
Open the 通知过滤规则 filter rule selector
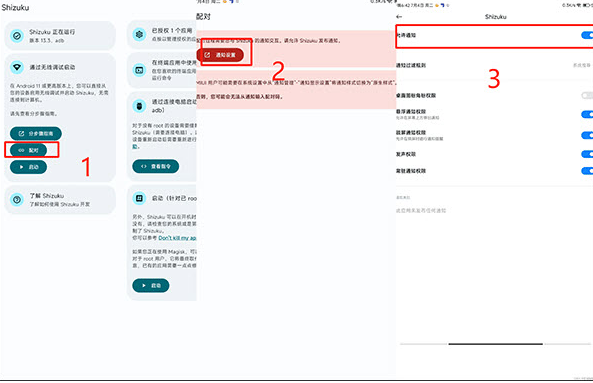pyautogui.click(x=494, y=65)
